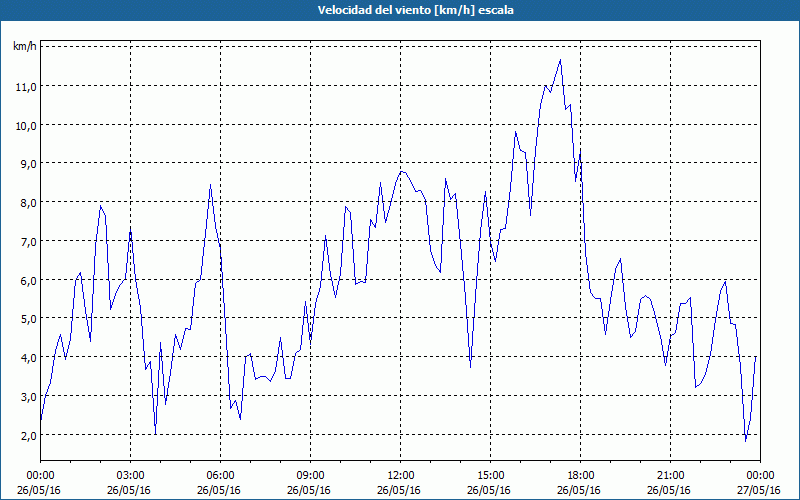Viewport: 800px width, 500px height.
Task: Click the highest peak of the blue wind line
Action: coord(560,60)
